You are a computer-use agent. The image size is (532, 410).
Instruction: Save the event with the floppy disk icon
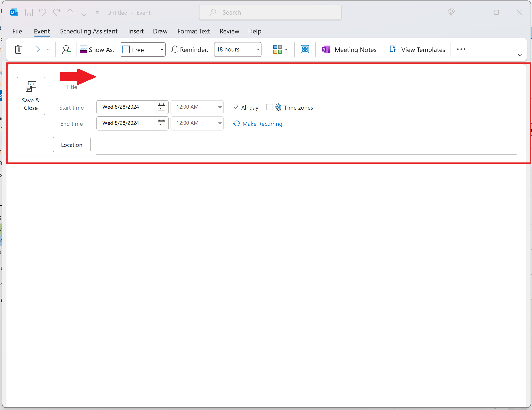click(29, 12)
